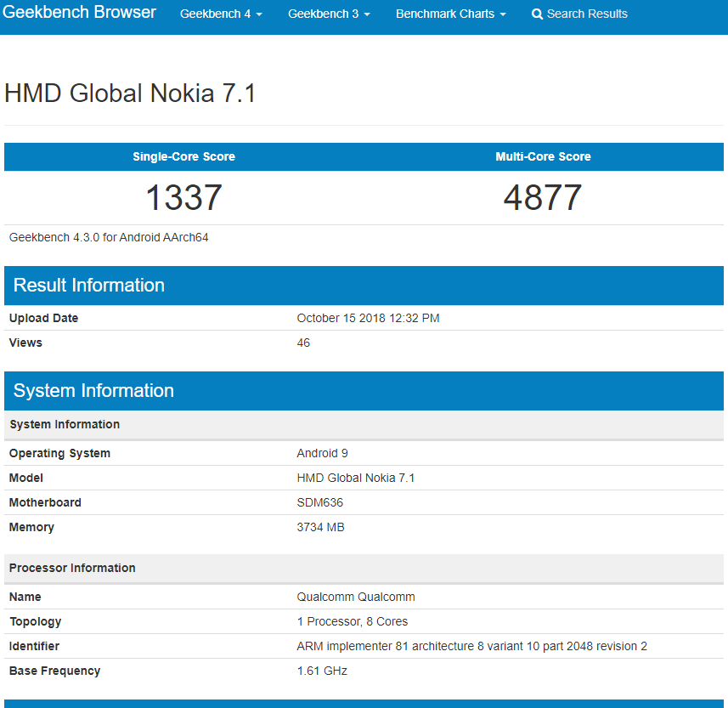Select the 3734 MB memory value
This screenshot has width=728, height=708.
(x=320, y=527)
